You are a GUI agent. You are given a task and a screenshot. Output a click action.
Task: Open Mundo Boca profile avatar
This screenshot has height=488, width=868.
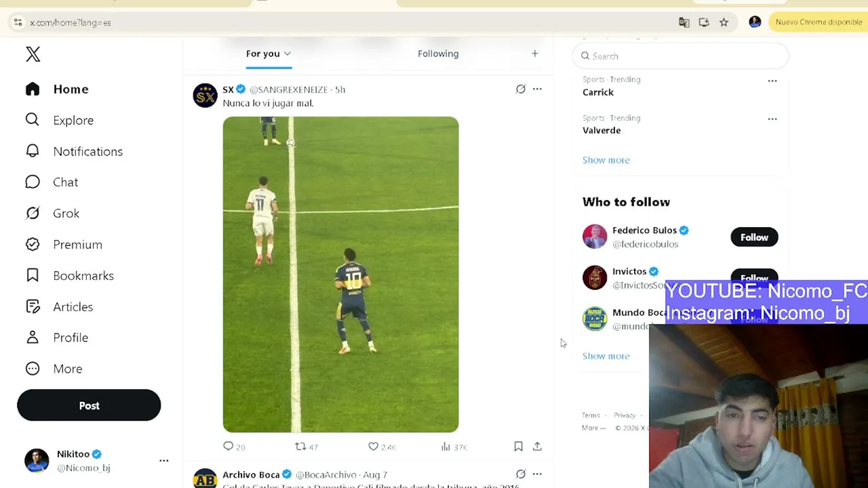[595, 319]
